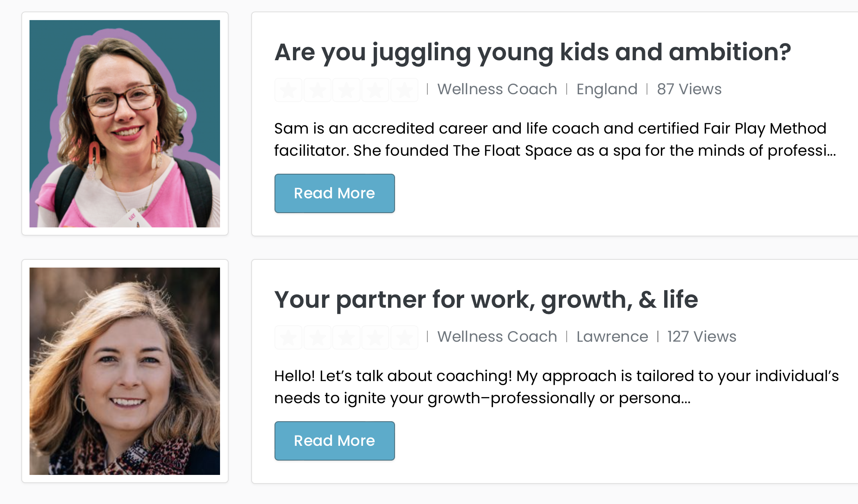Click third star in Lawrence coach rating
The height and width of the screenshot is (504, 858).
[347, 337]
